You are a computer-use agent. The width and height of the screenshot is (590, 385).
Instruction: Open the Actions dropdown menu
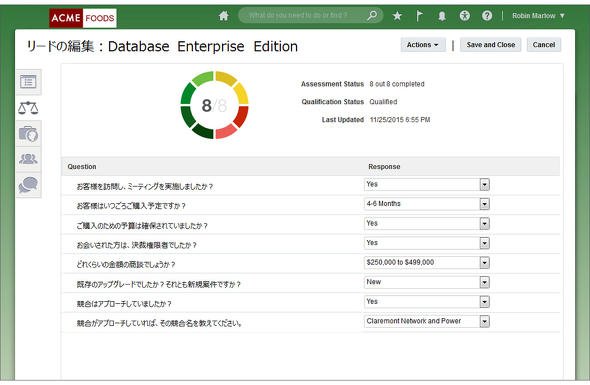[423, 45]
